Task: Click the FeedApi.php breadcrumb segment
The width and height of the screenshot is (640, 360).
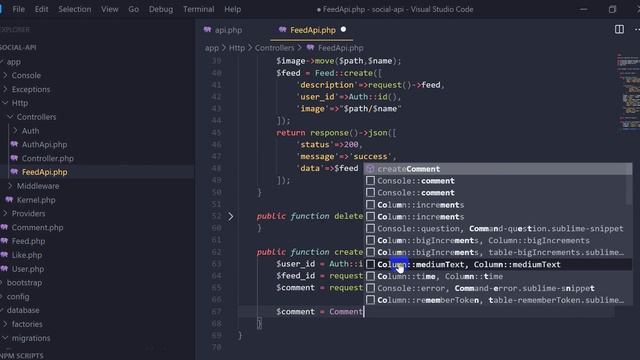Action: click(x=340, y=48)
